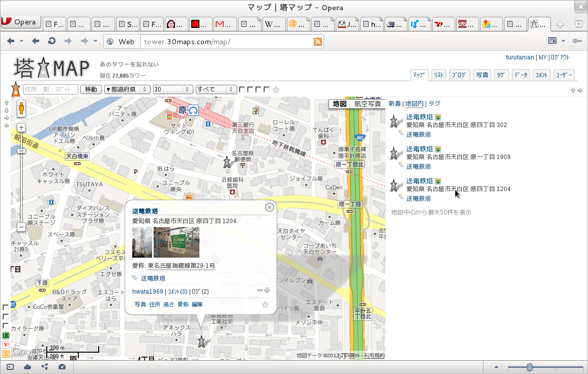Click the favorite star in the info popup
This screenshot has height=374, width=588.
(265, 304)
